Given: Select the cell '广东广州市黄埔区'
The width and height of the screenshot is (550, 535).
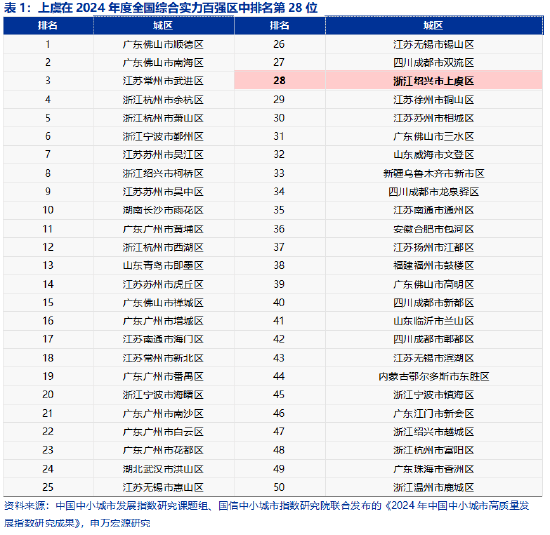Looking at the screenshot, I should point(163,229).
